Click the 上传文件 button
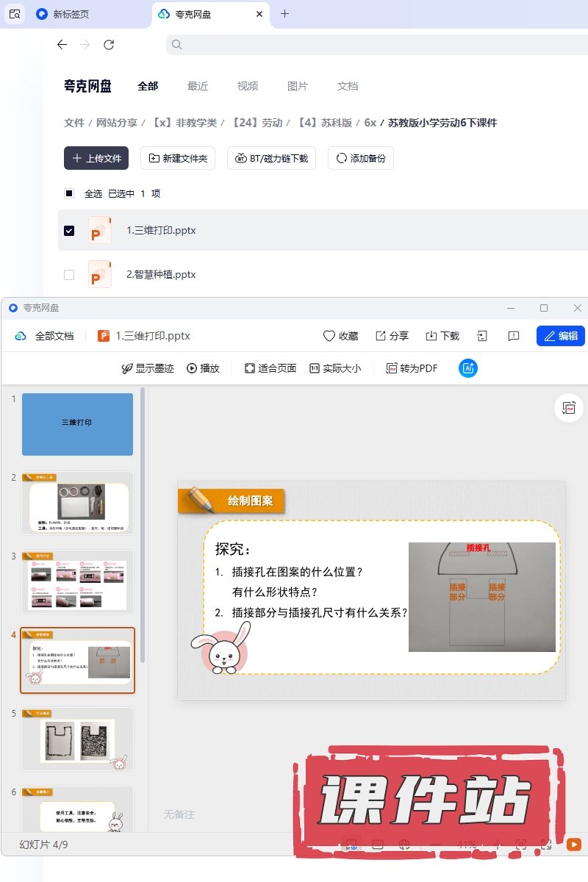588x882 pixels. pyautogui.click(x=96, y=158)
